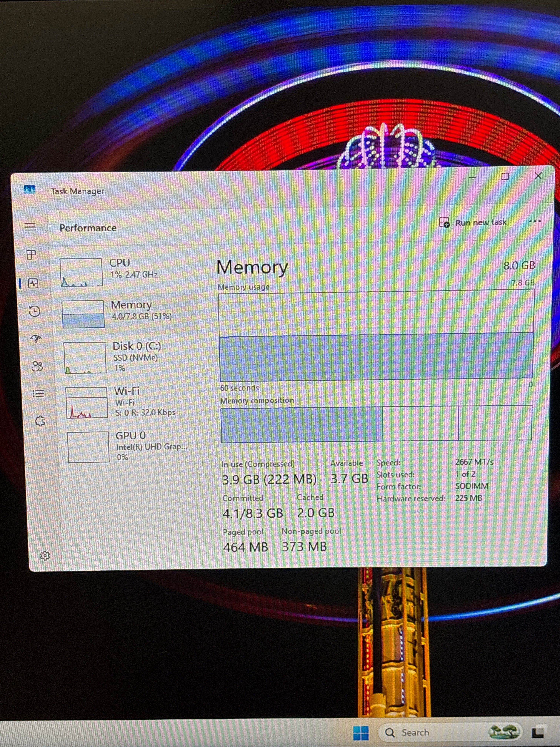
Task: Open the Details list icon
Action: (x=38, y=394)
